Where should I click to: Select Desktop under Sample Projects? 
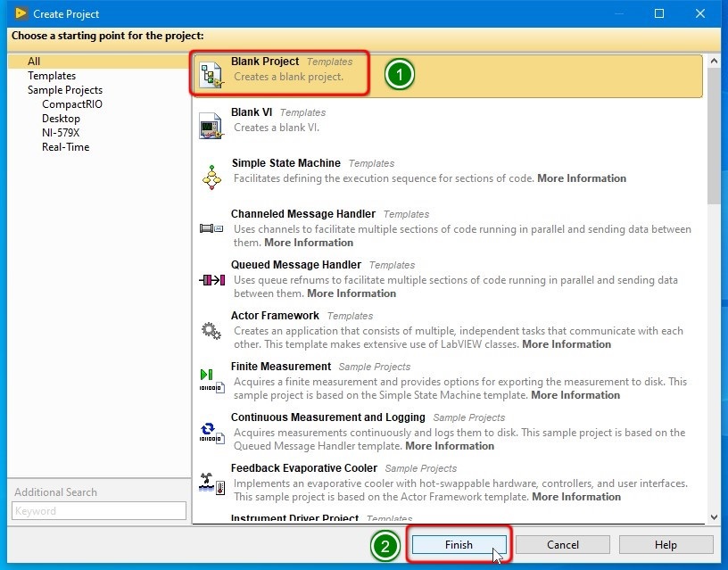61,119
